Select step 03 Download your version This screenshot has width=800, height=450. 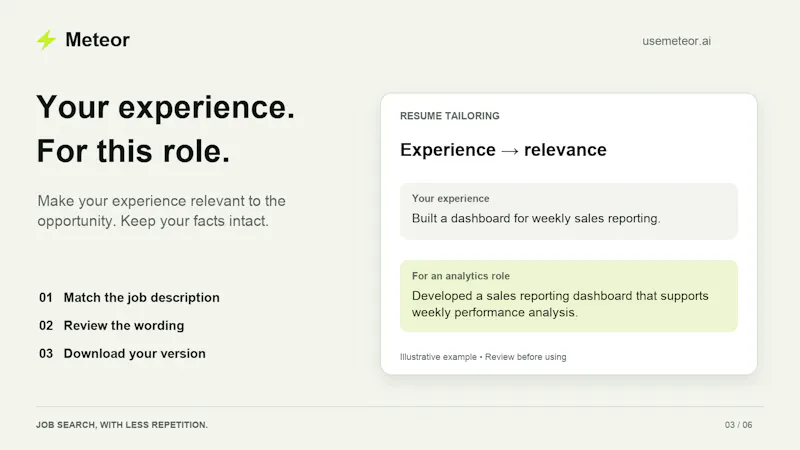122,354
